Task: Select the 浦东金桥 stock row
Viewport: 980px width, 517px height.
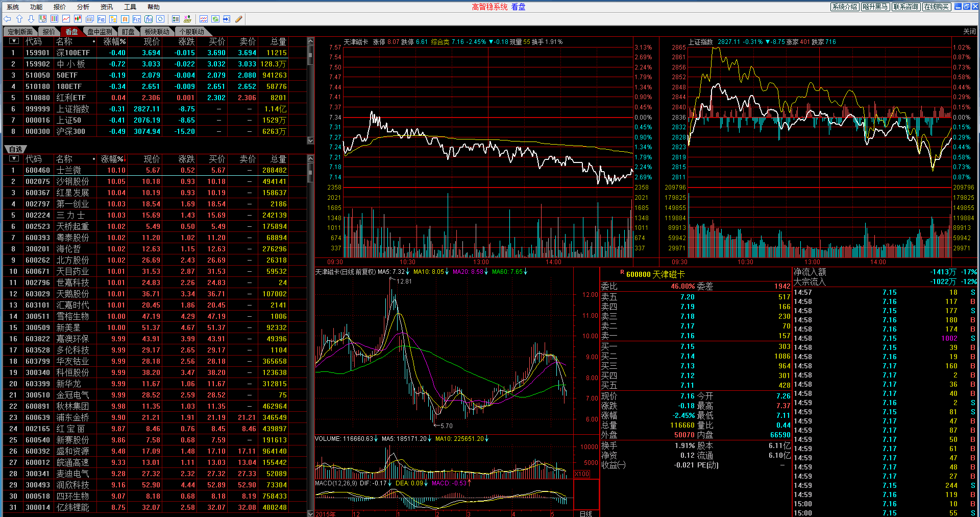Action: pyautogui.click(x=155, y=417)
